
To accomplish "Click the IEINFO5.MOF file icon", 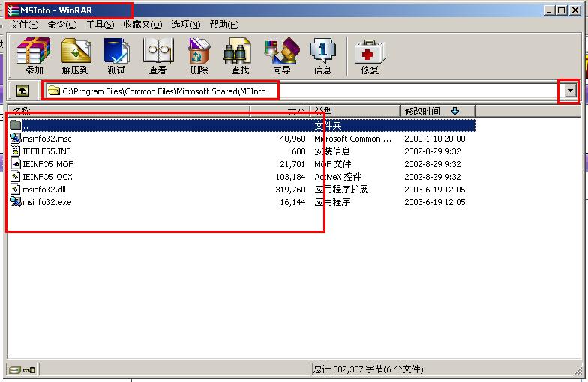I will (15, 163).
